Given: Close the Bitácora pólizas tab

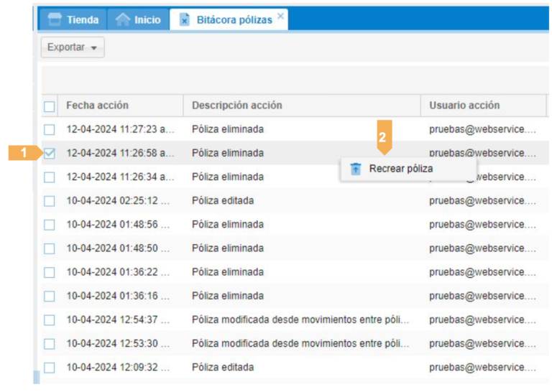Looking at the screenshot, I should (280, 16).
